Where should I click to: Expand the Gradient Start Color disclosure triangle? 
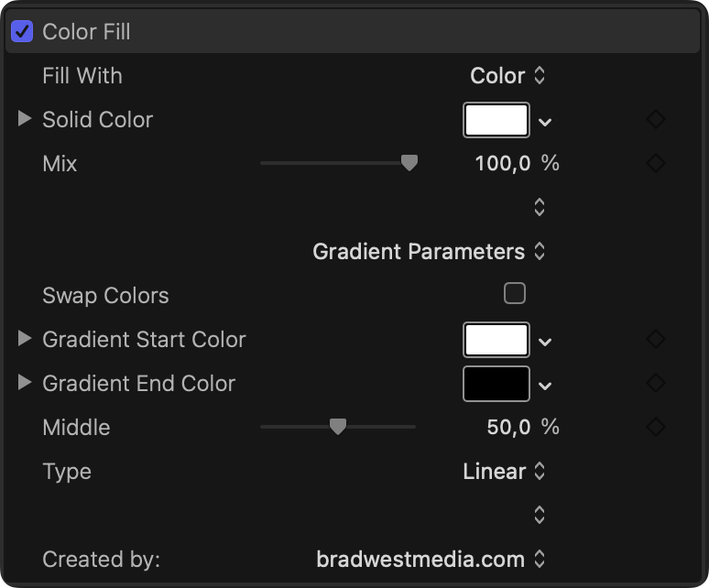(x=25, y=339)
